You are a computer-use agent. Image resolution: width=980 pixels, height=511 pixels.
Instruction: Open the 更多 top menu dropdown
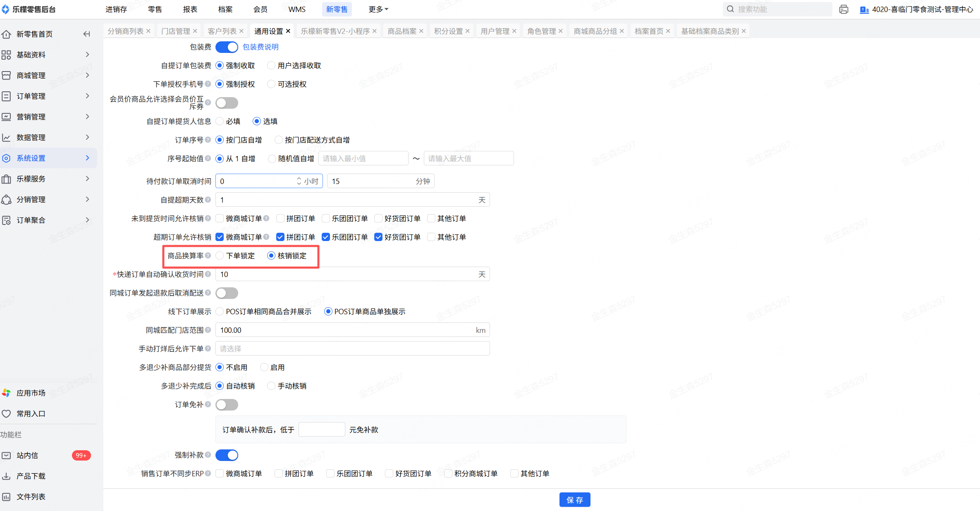(x=378, y=9)
